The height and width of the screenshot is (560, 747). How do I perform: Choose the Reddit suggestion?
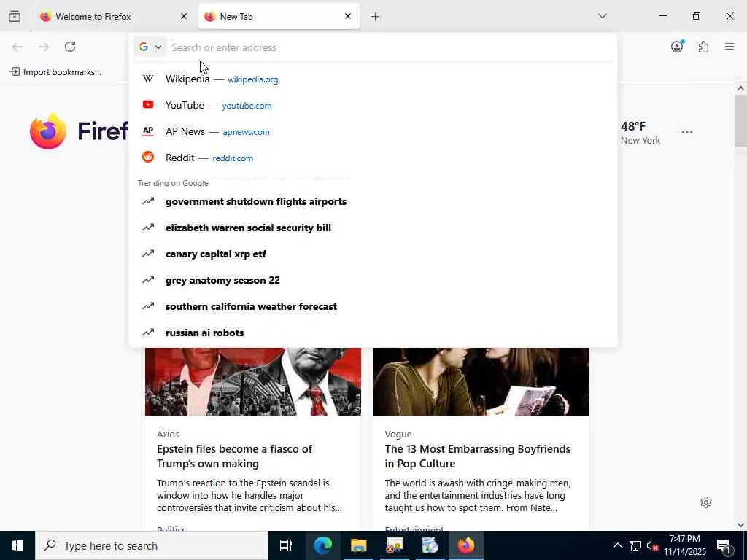pyautogui.click(x=373, y=157)
